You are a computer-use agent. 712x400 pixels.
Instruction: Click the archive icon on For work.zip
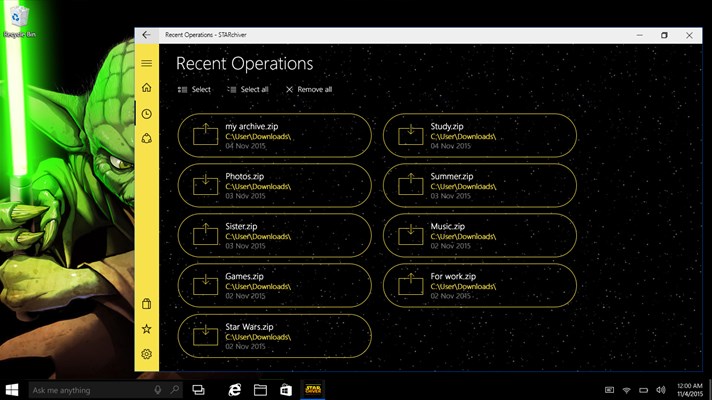coord(410,285)
